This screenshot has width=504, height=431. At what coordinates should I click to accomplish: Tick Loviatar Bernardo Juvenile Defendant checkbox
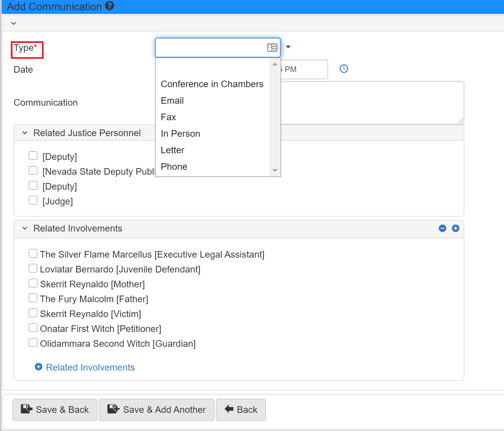point(33,268)
